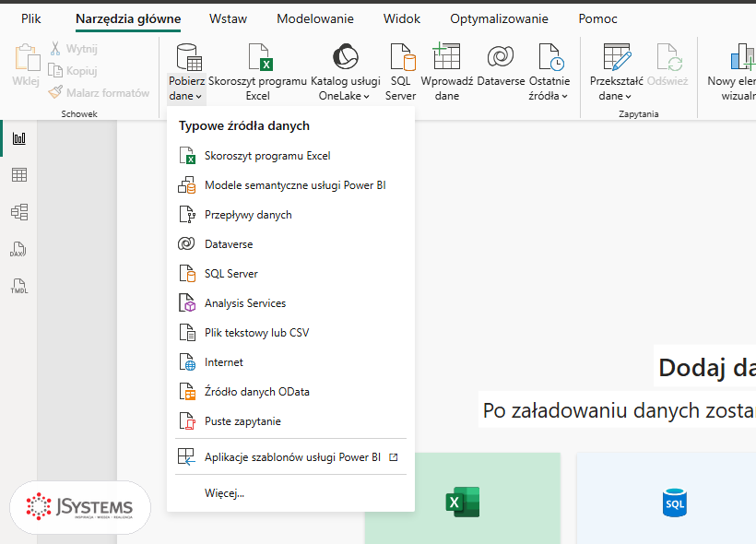This screenshot has height=544, width=756.
Task: Click the Ostatnie źródła icon
Action: 551,57
